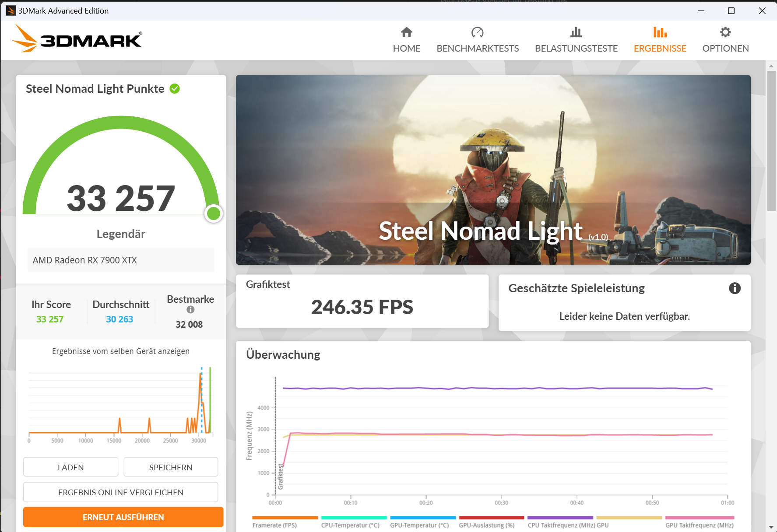777x532 pixels.
Task: Compare result online via ERGEBNIS ONLINE VERGLEICHEN
Action: pos(121,492)
